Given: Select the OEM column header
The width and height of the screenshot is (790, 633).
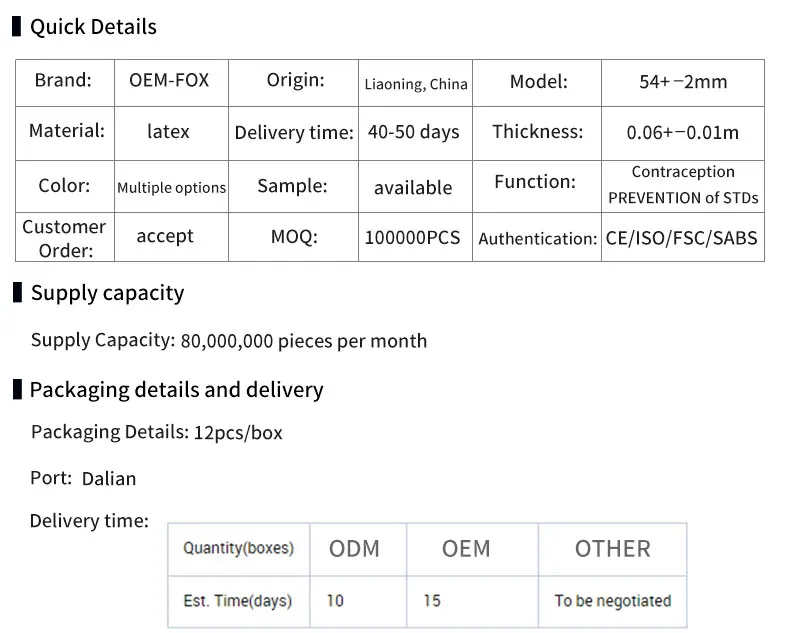Looking at the screenshot, I should 466,548.
